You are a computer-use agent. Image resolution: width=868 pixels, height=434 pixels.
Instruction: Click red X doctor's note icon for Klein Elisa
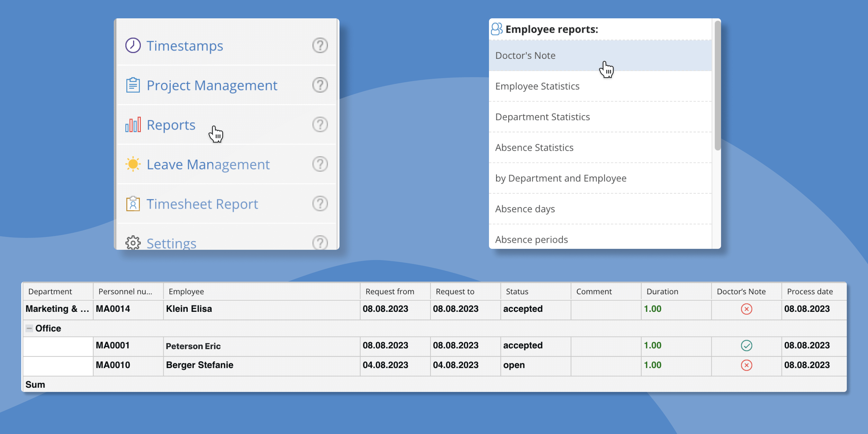[x=746, y=309]
